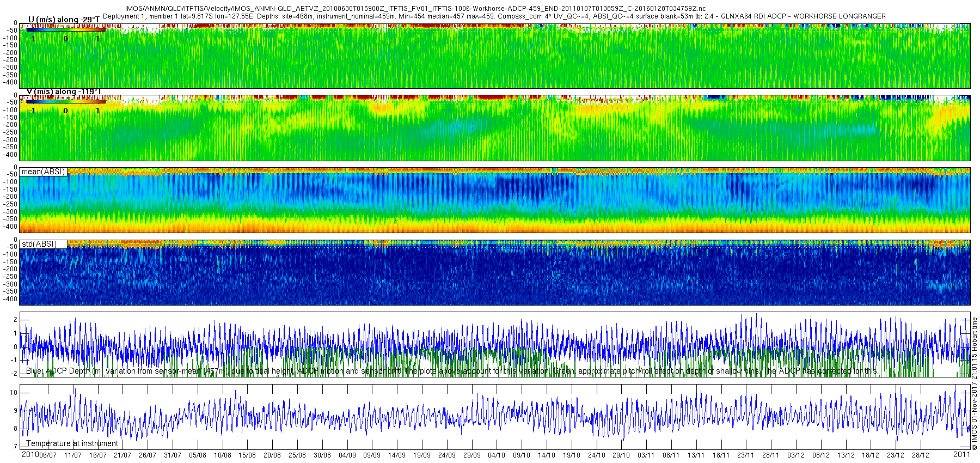The height and width of the screenshot is (463, 980).
Task: Click the '18/11' date tick label
Action: (721, 455)
